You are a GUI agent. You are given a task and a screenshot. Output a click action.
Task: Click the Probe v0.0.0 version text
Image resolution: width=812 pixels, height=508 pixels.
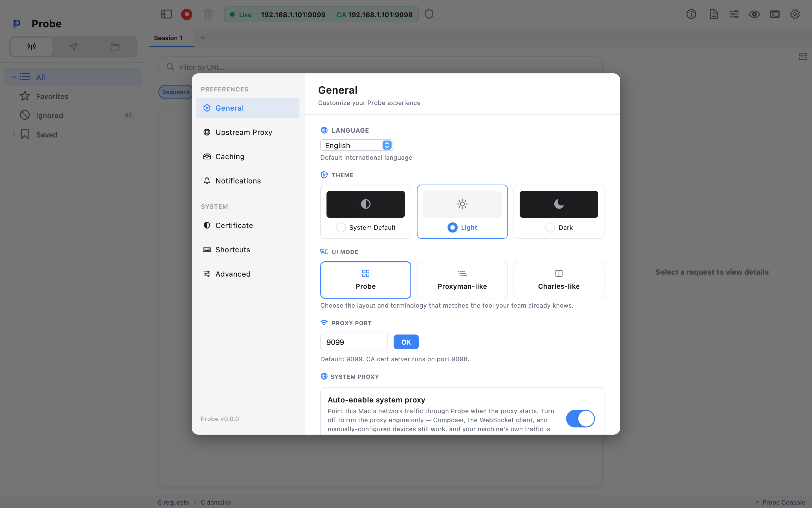click(220, 419)
